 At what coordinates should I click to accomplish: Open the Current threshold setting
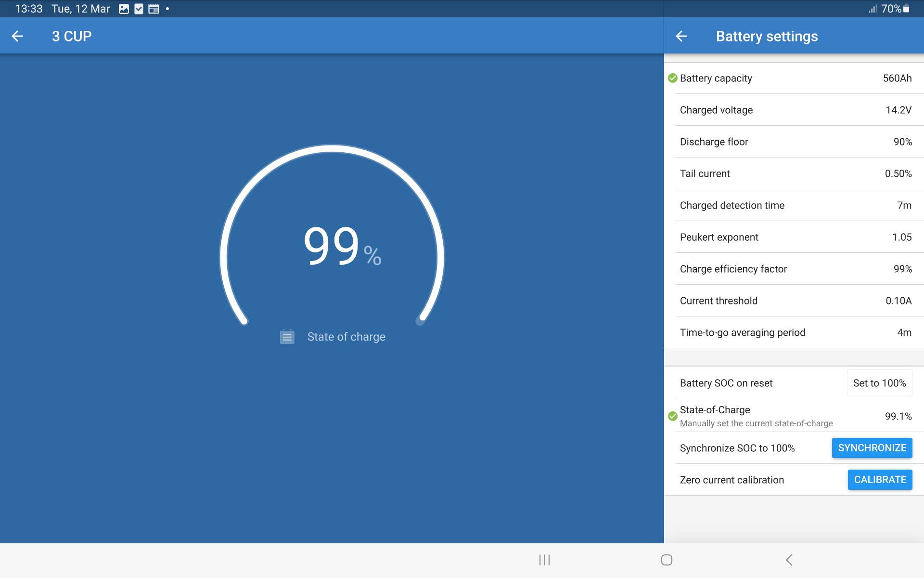click(795, 301)
